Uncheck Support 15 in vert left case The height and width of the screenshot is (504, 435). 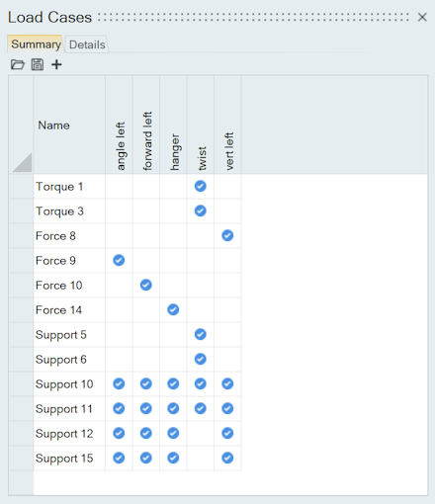[x=227, y=458]
